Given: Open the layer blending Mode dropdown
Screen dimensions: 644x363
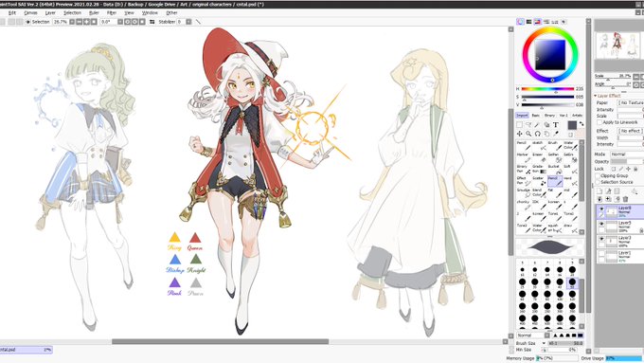Looking at the screenshot, I should pos(627,154).
